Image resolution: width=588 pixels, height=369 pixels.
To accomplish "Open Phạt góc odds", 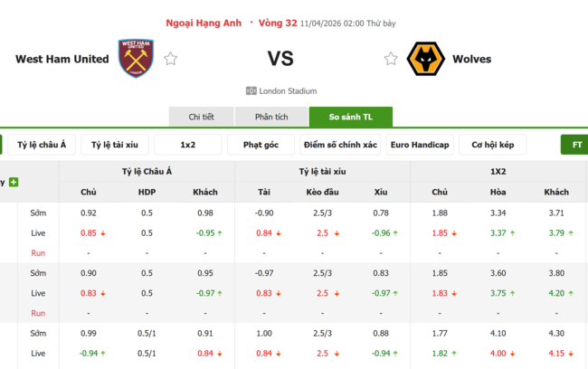I will pyautogui.click(x=261, y=145).
